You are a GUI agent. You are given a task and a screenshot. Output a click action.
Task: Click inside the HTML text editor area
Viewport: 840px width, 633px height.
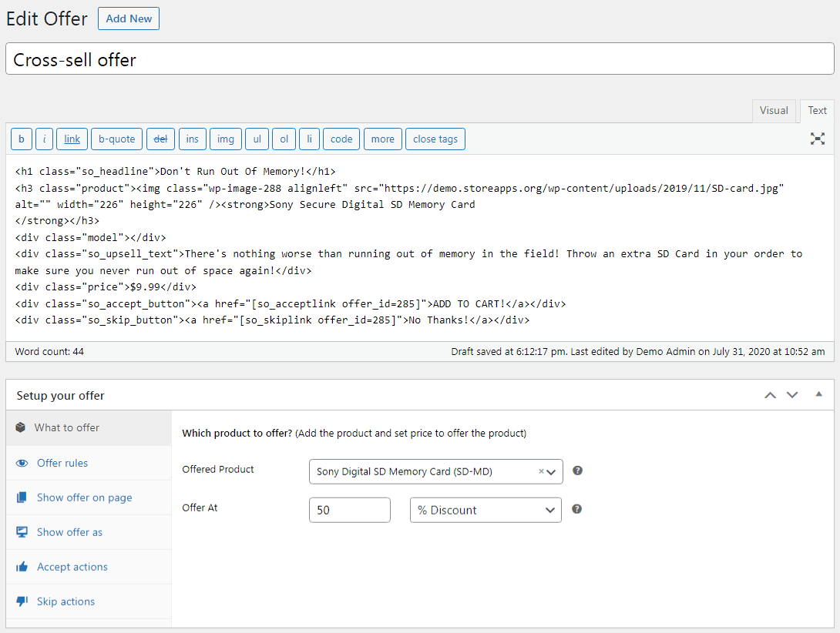pos(419,248)
